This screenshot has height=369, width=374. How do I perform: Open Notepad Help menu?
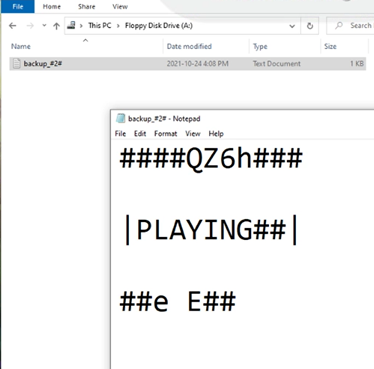216,134
